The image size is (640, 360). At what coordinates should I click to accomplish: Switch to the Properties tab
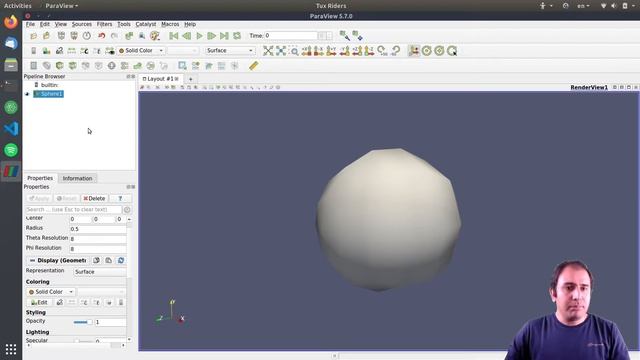40,178
